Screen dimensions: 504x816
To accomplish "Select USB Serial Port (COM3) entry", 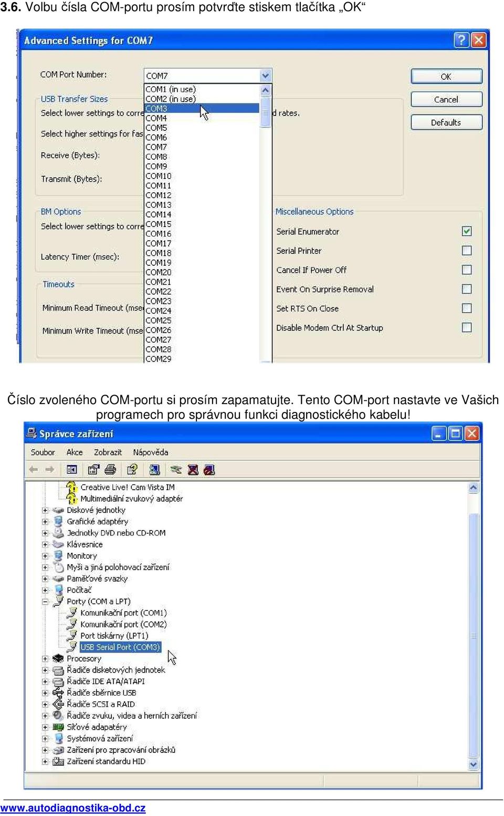I will 120,647.
